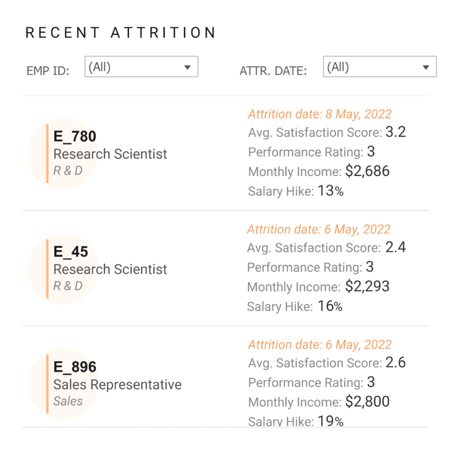Click E_780 satisfaction score 3.2
Screen dimensions: 476x450
[395, 132]
